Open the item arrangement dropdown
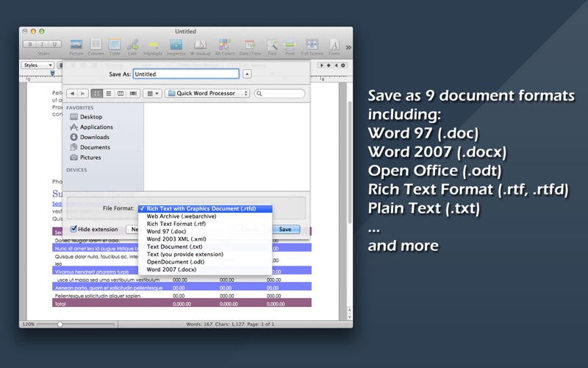The height and width of the screenshot is (368, 588). click(x=152, y=93)
